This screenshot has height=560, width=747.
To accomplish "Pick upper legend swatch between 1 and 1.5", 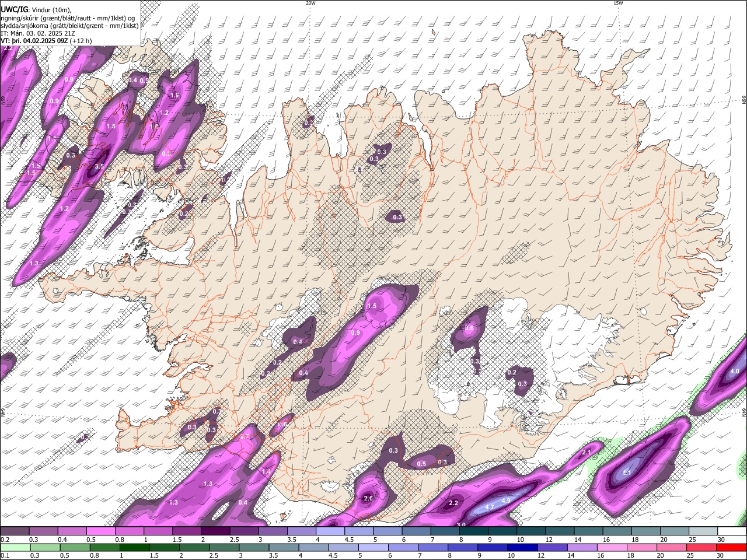I will coord(158,531).
